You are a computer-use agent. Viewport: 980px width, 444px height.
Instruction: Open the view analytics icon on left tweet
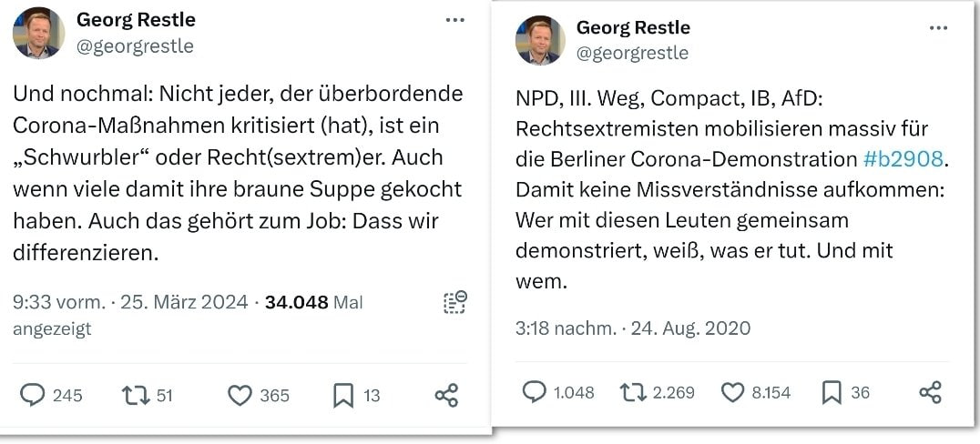[454, 303]
